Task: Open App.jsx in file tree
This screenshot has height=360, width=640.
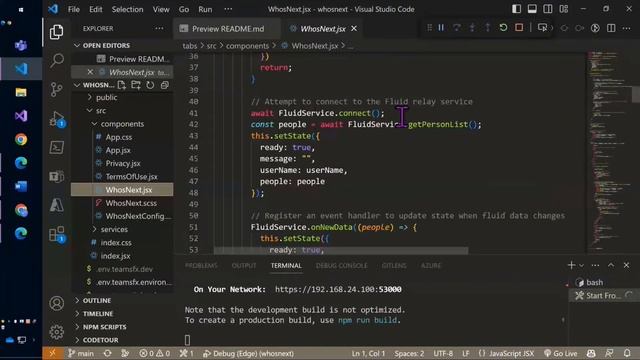Action: [118, 150]
